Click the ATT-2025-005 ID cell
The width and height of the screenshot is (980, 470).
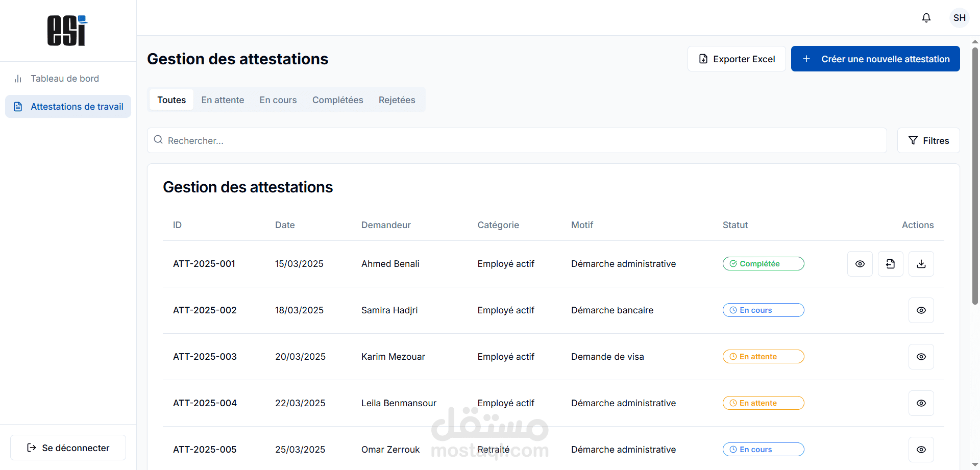tap(205, 450)
